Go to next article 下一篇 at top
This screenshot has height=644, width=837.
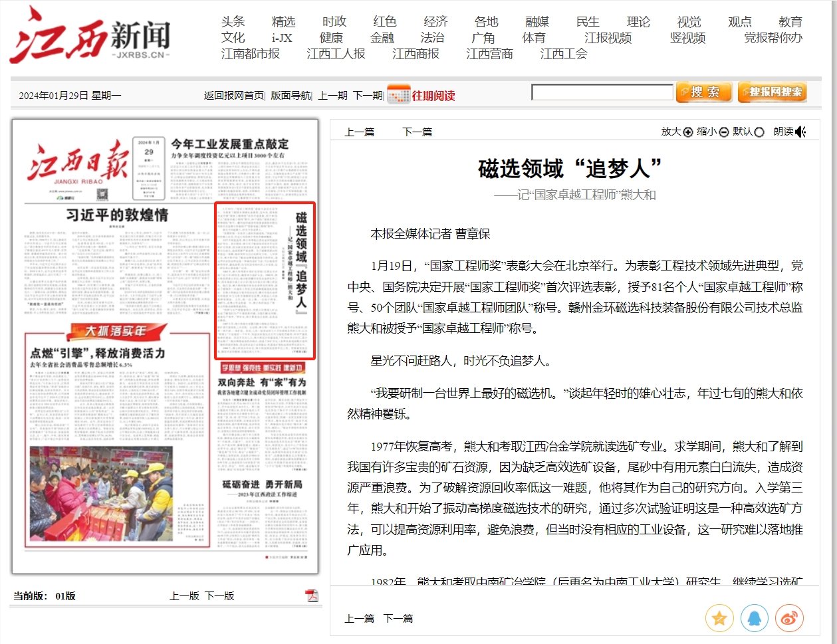pyautogui.click(x=417, y=132)
